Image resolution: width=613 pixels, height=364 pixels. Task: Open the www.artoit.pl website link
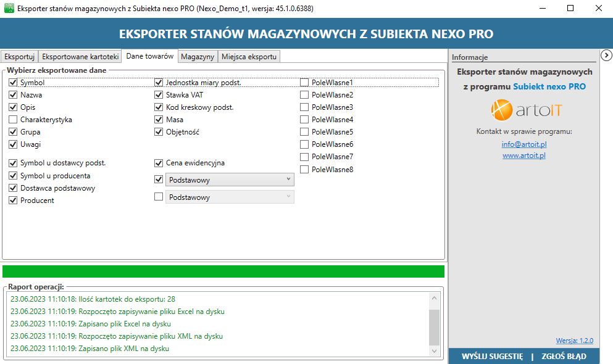(523, 155)
